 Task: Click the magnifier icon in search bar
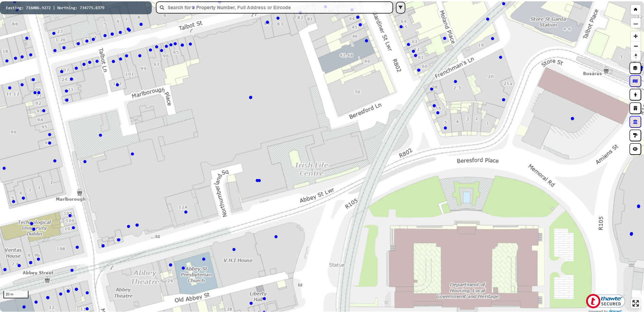pos(162,7)
